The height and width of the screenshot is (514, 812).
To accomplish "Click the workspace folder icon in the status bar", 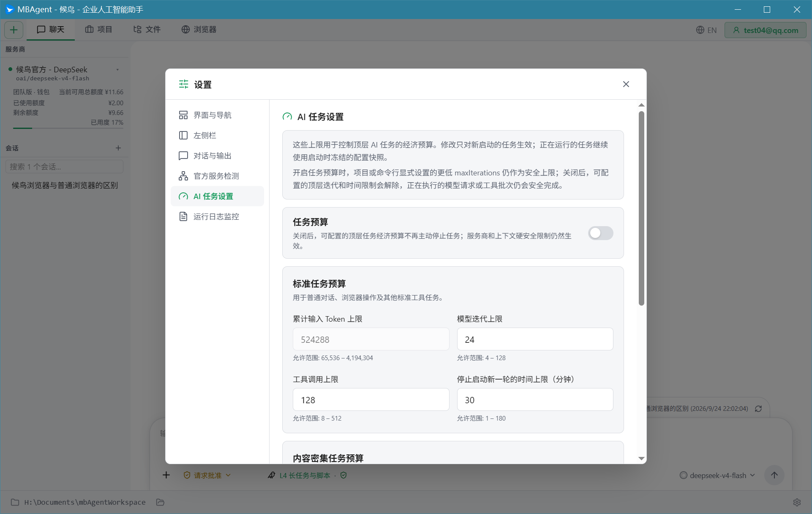I will pos(15,502).
